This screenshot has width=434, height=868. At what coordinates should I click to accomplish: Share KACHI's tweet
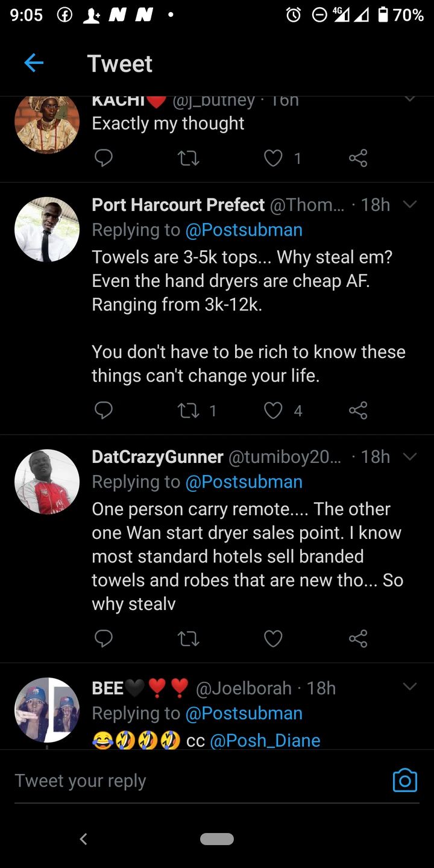coord(358,158)
